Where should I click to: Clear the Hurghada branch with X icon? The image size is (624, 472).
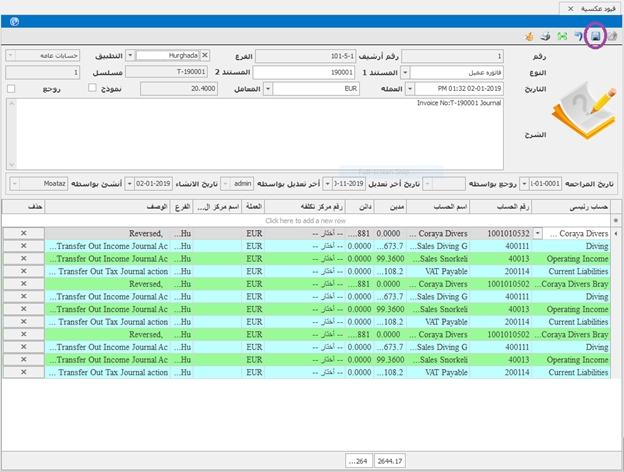point(205,55)
